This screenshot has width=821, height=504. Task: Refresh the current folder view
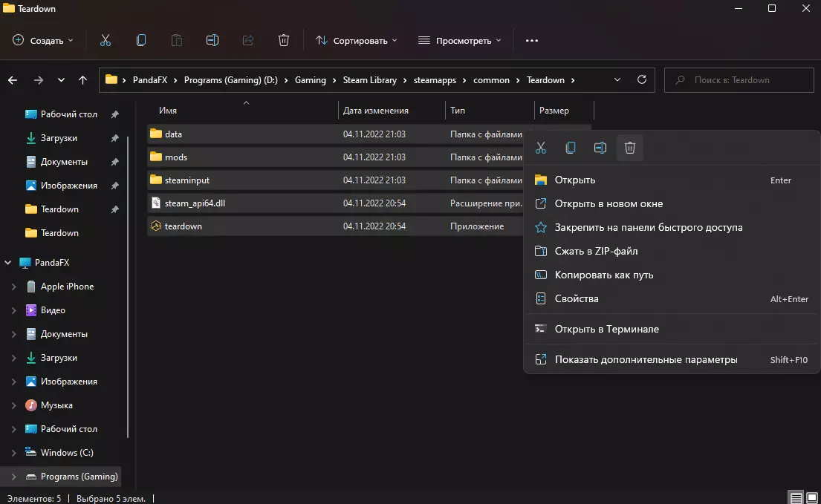coord(642,80)
